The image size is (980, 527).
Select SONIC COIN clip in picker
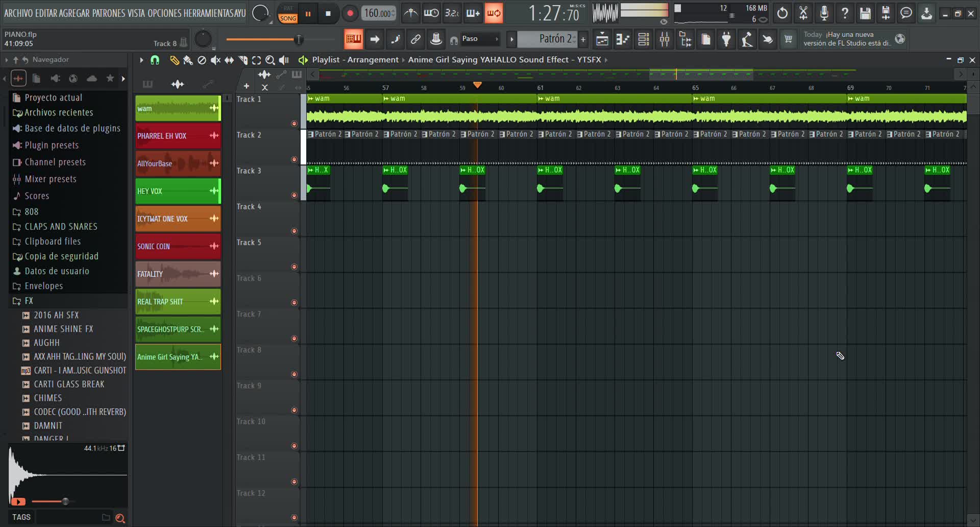[x=178, y=246]
